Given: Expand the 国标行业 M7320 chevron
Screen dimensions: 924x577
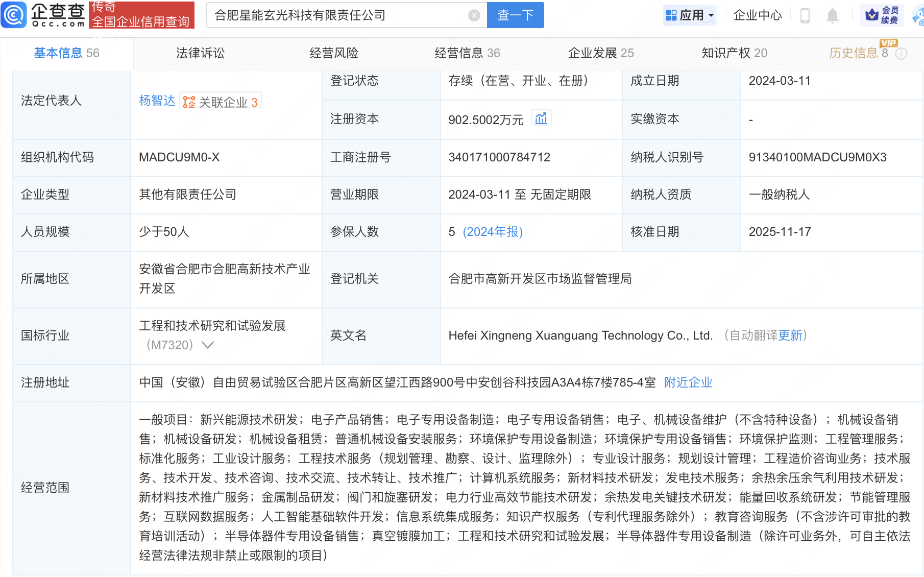Looking at the screenshot, I should [x=208, y=345].
